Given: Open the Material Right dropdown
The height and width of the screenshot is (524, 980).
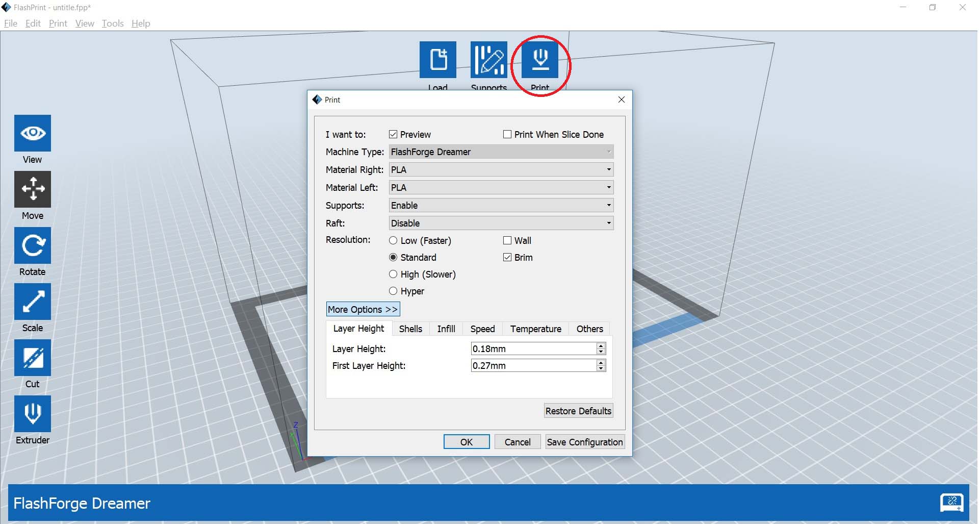Looking at the screenshot, I should [x=501, y=169].
